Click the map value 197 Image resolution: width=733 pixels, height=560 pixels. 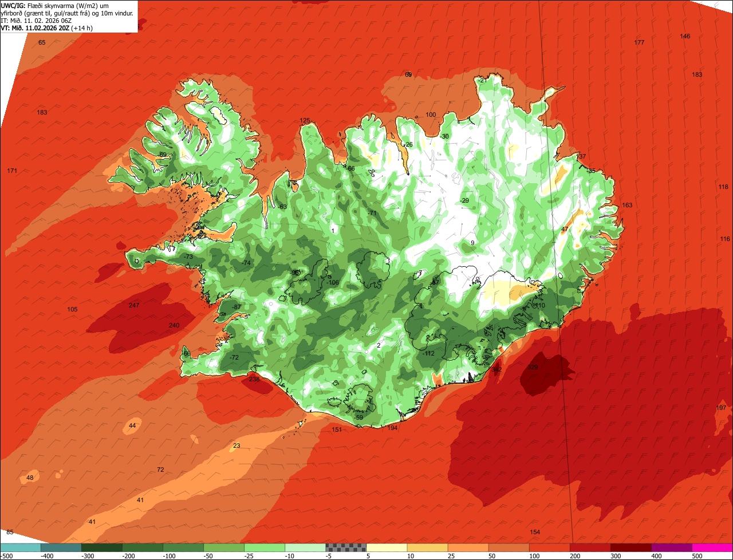point(721,408)
